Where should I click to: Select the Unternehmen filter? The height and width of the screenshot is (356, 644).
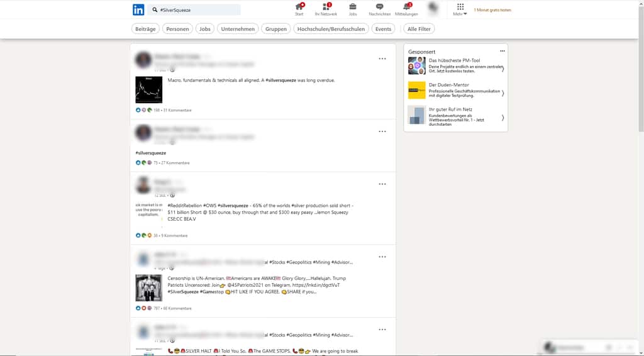coord(238,29)
